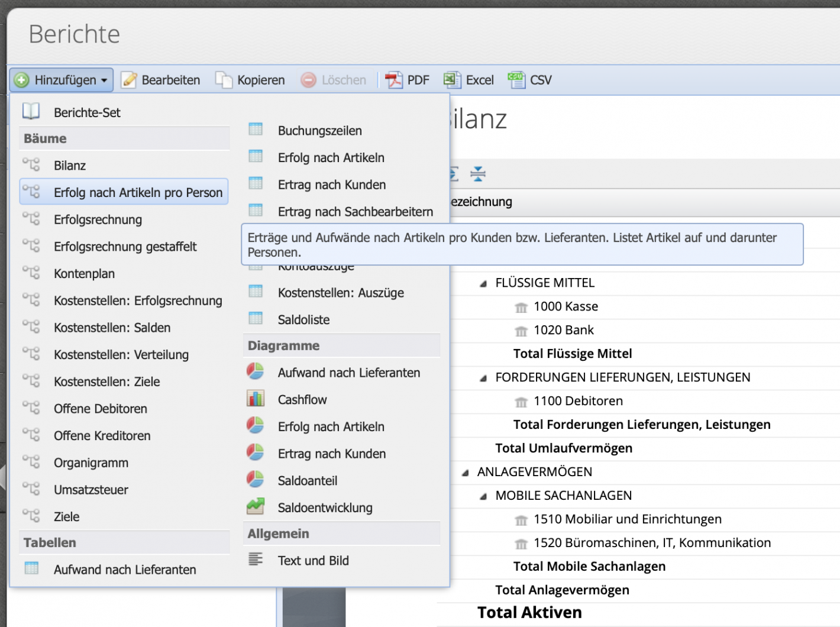Choose the Saldoanteil pie chart report

(x=307, y=480)
